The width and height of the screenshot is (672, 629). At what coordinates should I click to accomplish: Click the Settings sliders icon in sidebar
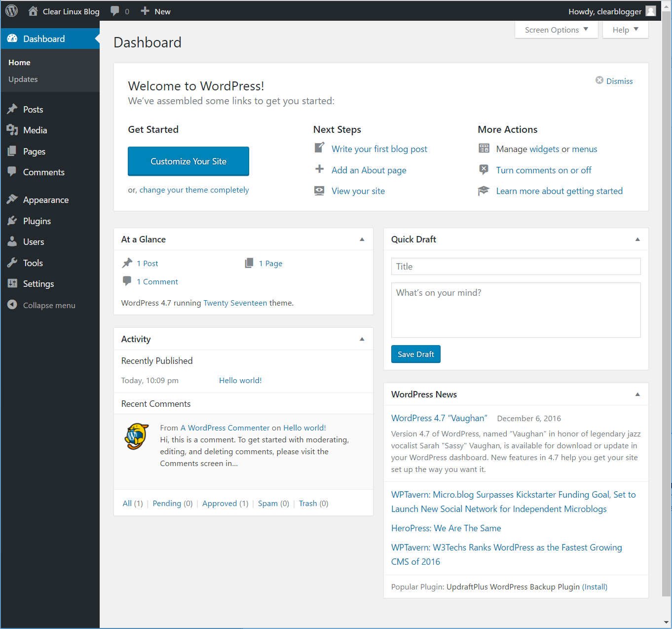click(12, 283)
